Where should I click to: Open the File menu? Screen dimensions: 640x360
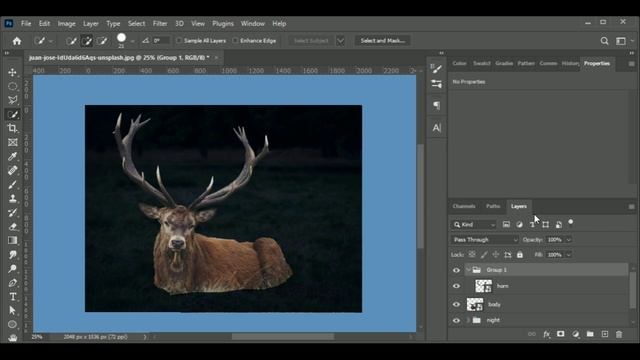pos(26,24)
